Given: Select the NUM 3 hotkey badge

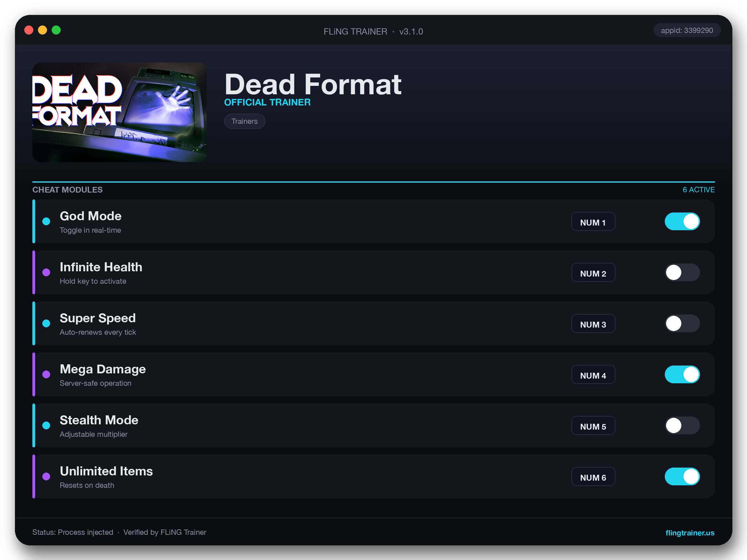Looking at the screenshot, I should [x=593, y=323].
